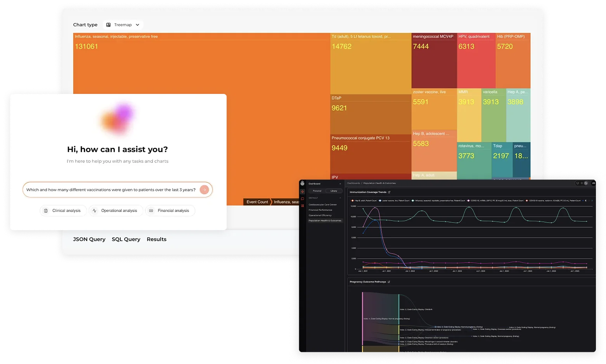This screenshot has height=364, width=606.
Task: Send the vaccination question with the arrow button
Action: 204,190
